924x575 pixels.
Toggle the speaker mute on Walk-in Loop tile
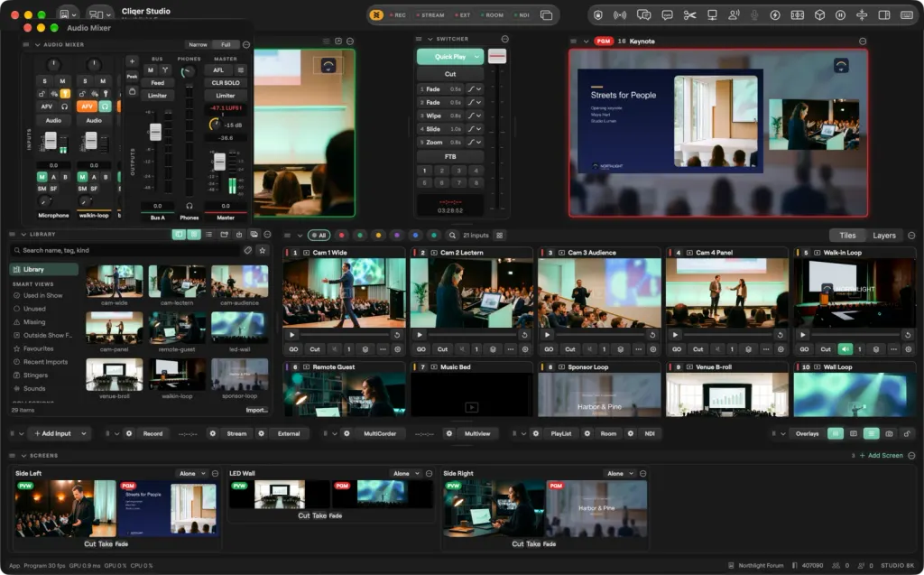pyautogui.click(x=845, y=349)
